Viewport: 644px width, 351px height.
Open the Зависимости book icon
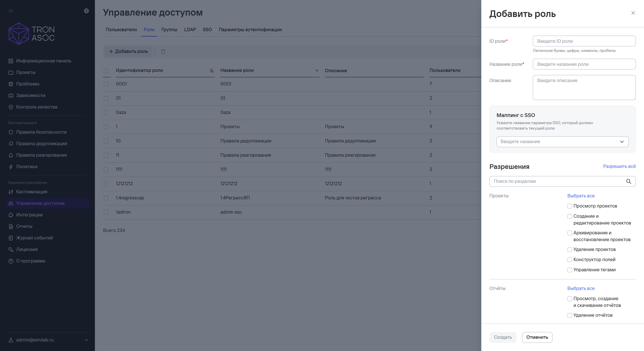(11, 95)
